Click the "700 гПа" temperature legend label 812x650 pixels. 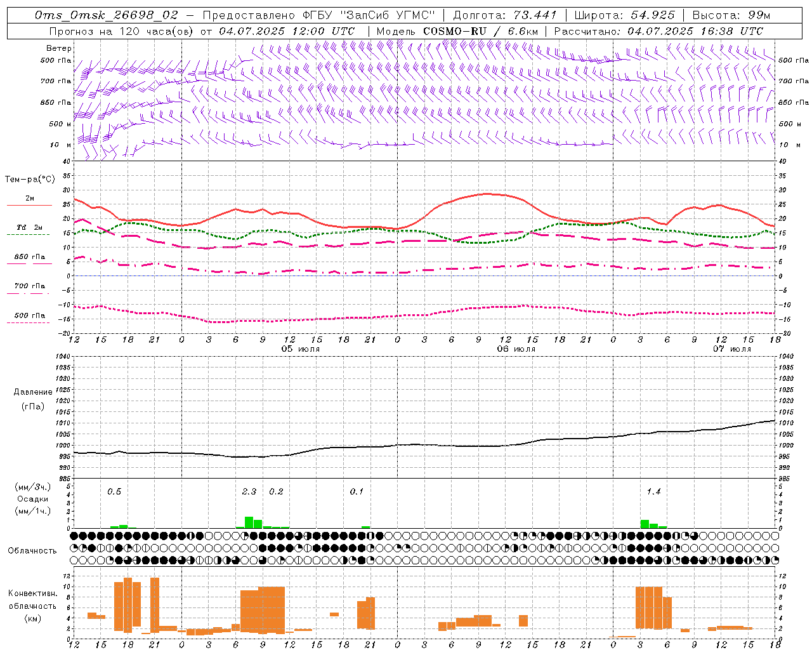[x=30, y=286]
